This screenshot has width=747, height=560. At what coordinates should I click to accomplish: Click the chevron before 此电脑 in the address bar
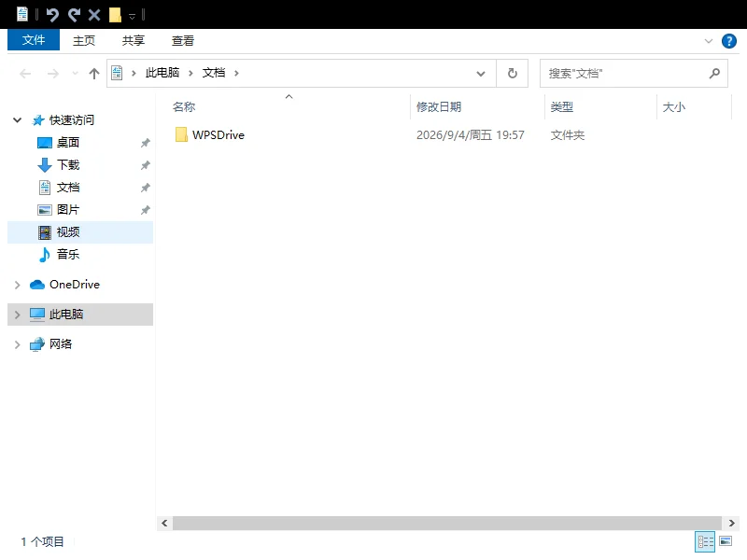134,73
